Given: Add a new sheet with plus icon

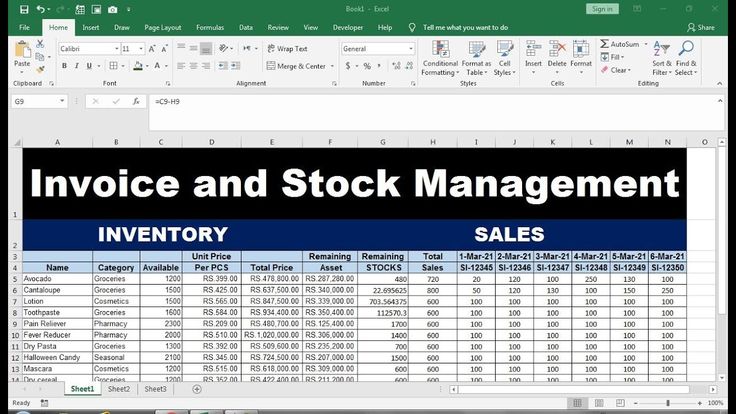Looking at the screenshot, I should (x=197, y=389).
